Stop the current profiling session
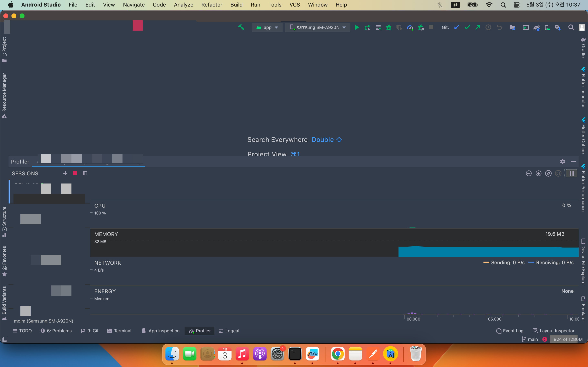The width and height of the screenshot is (588, 367). click(75, 173)
